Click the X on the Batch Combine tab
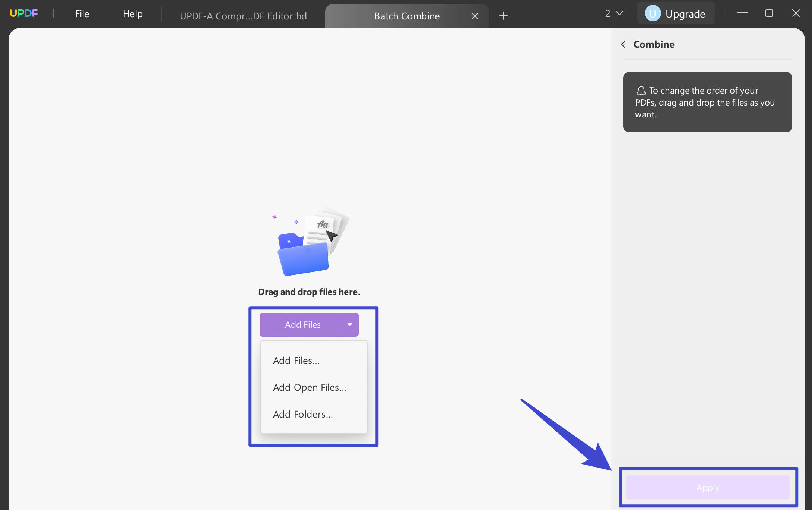 pos(475,16)
